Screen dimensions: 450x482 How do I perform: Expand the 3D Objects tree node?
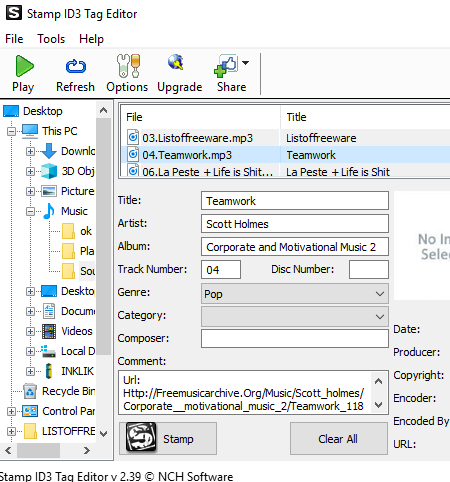point(30,171)
